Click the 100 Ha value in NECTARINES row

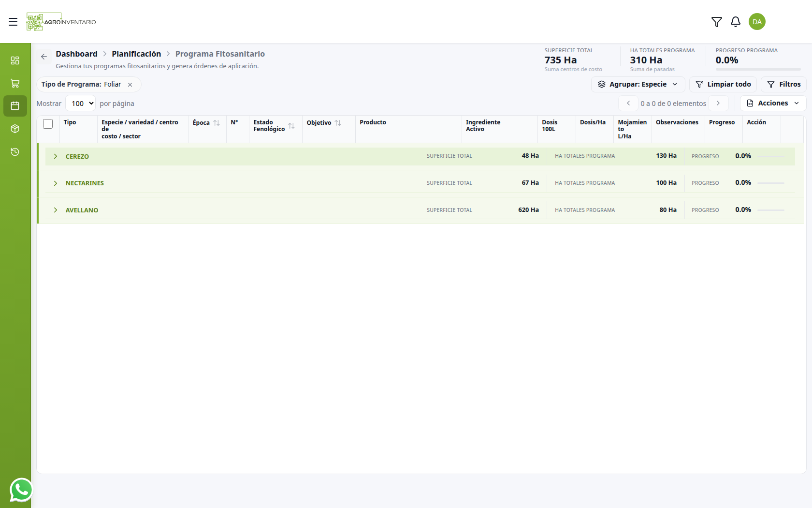point(666,183)
